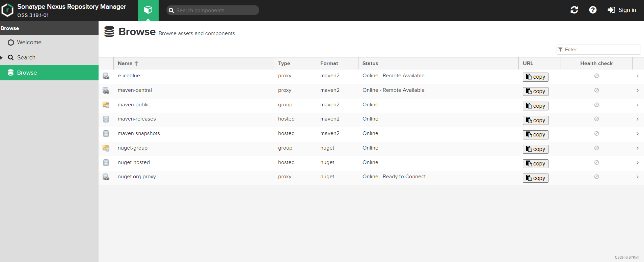Viewport: 644px width, 262px height.
Task: Click the Browse page title database icon
Action: pos(109,31)
